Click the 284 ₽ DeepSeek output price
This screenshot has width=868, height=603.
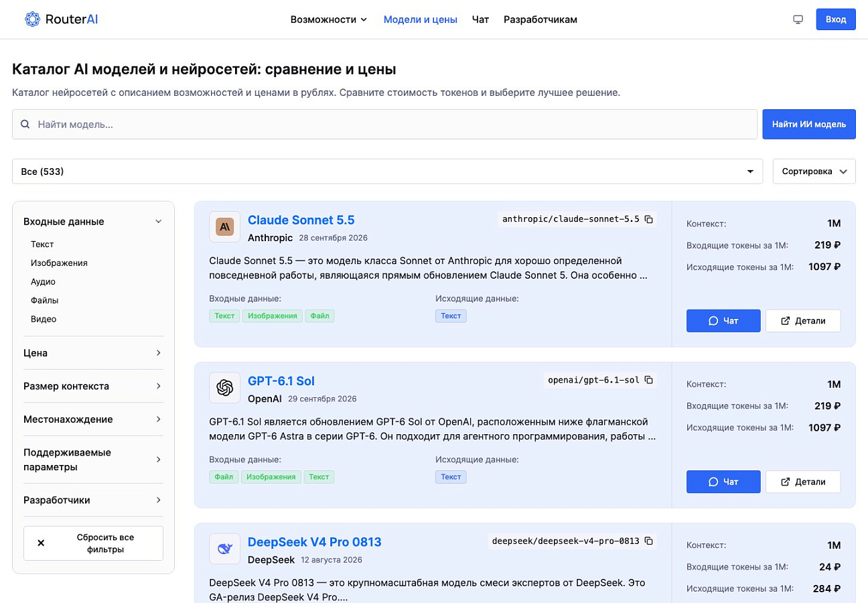coord(826,588)
